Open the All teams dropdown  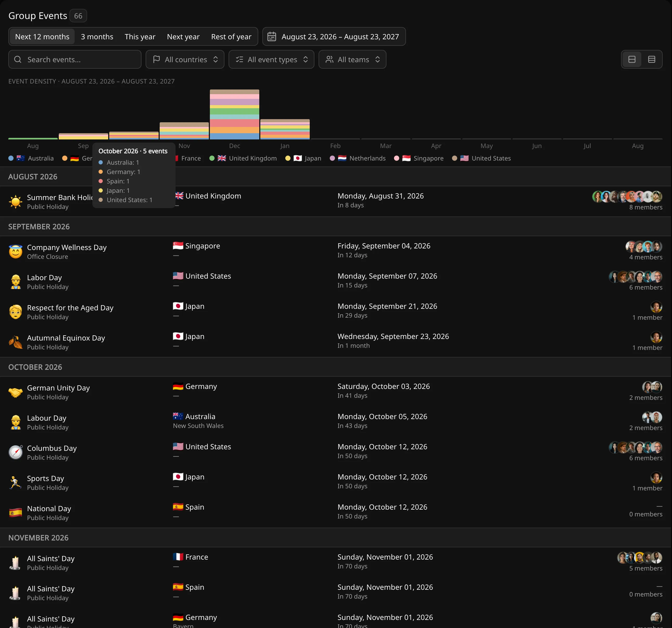point(352,60)
